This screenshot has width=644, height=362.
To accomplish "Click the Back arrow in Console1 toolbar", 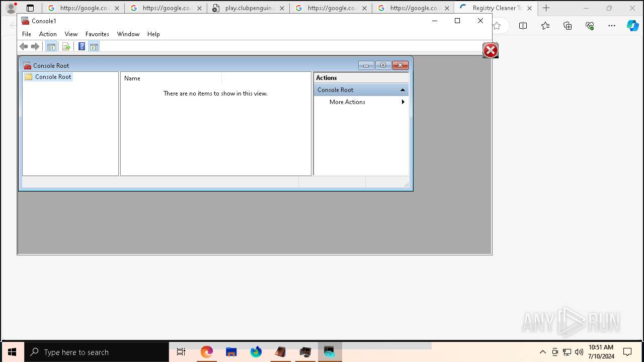I will [24, 47].
